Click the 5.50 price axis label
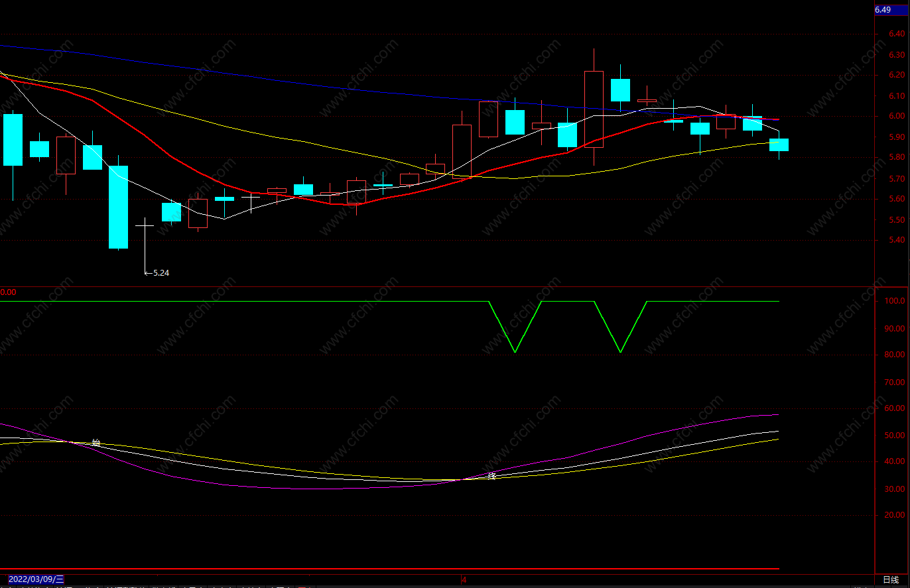This screenshot has height=588, width=910. (897, 220)
